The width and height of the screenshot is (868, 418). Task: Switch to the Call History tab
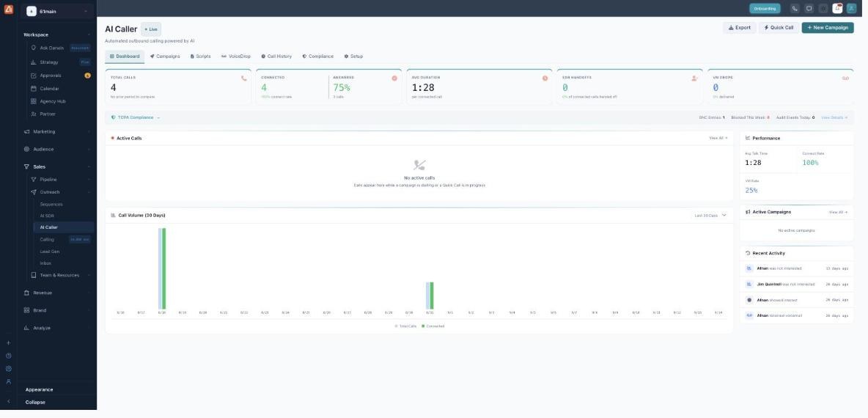click(276, 56)
